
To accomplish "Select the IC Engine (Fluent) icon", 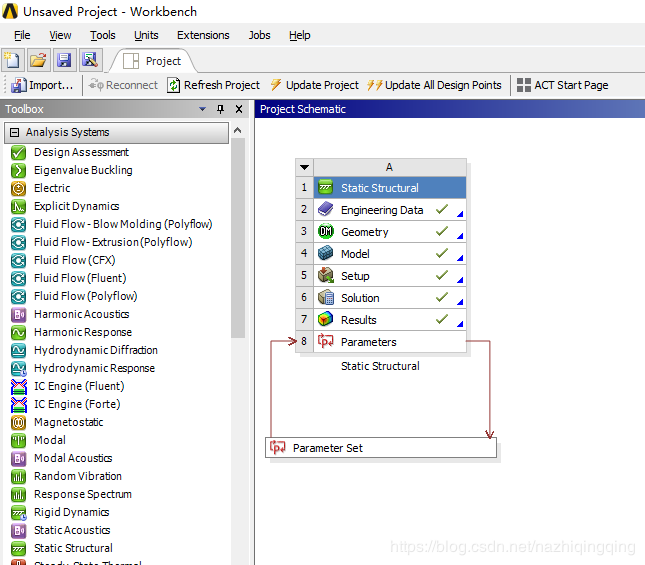I will click(19, 387).
